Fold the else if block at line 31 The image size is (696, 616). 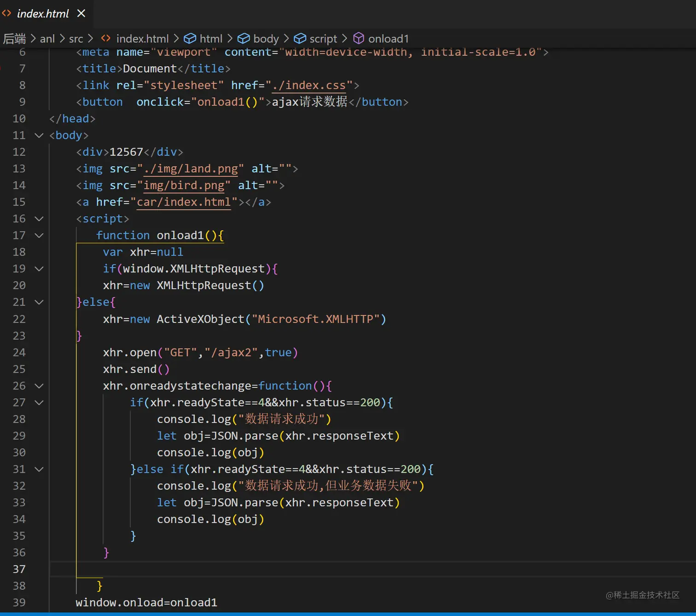pos(39,469)
